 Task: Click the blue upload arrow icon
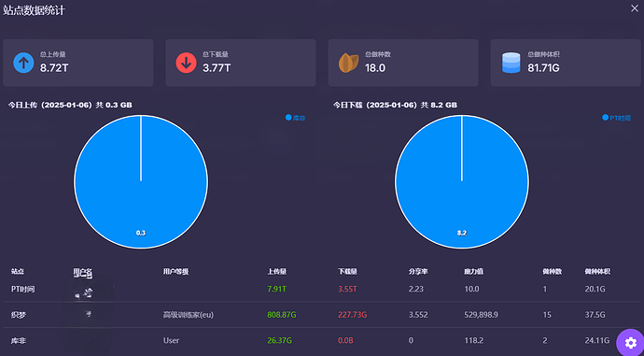[x=23, y=63]
